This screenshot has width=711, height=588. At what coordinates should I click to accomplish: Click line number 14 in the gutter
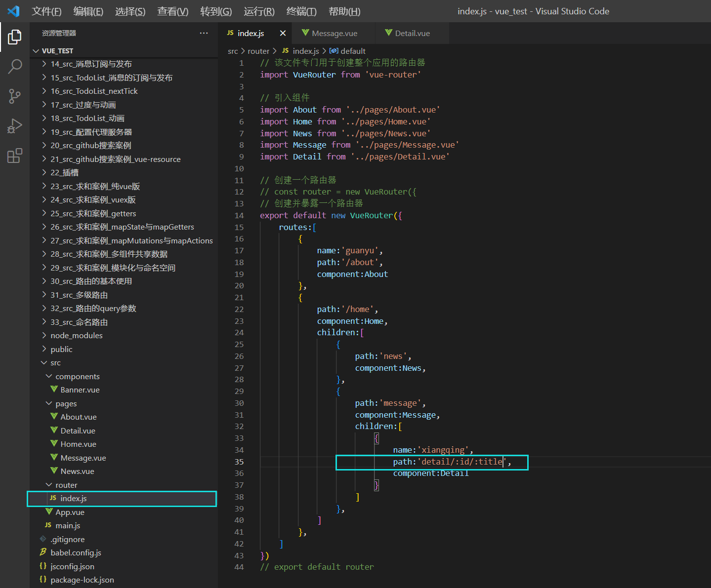[x=239, y=215]
